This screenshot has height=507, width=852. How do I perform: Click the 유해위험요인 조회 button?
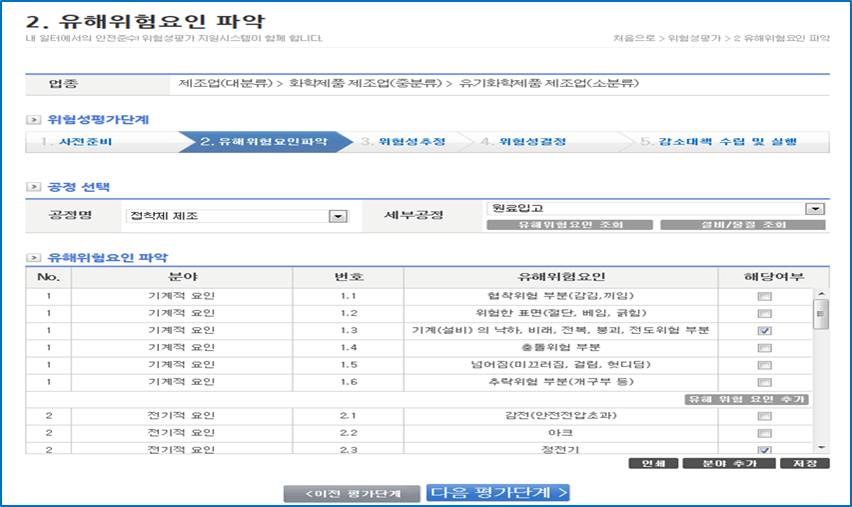coord(569,225)
